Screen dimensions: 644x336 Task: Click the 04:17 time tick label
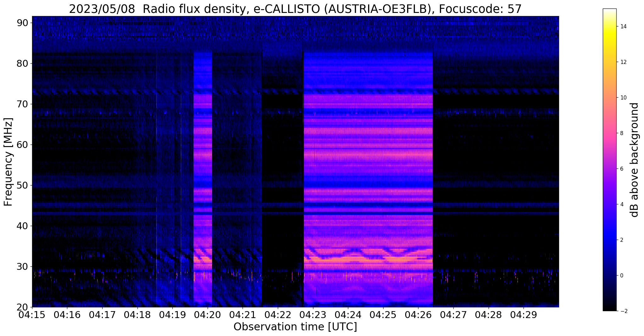102,315
